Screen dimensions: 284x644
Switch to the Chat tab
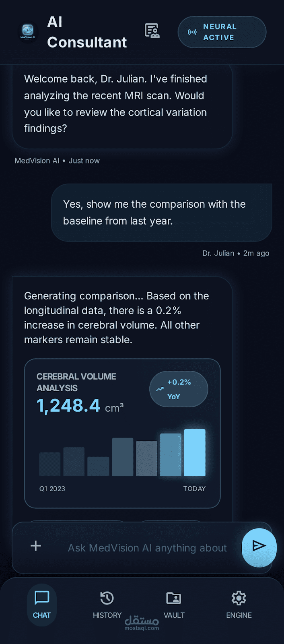point(42,605)
